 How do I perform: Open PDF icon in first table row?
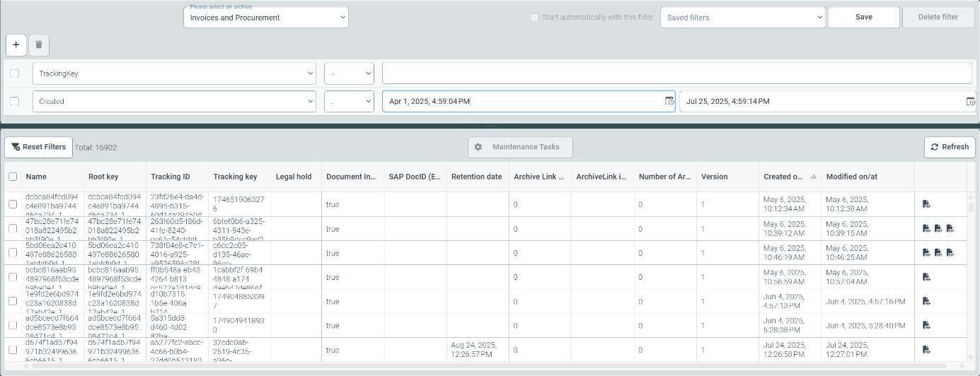(926, 204)
